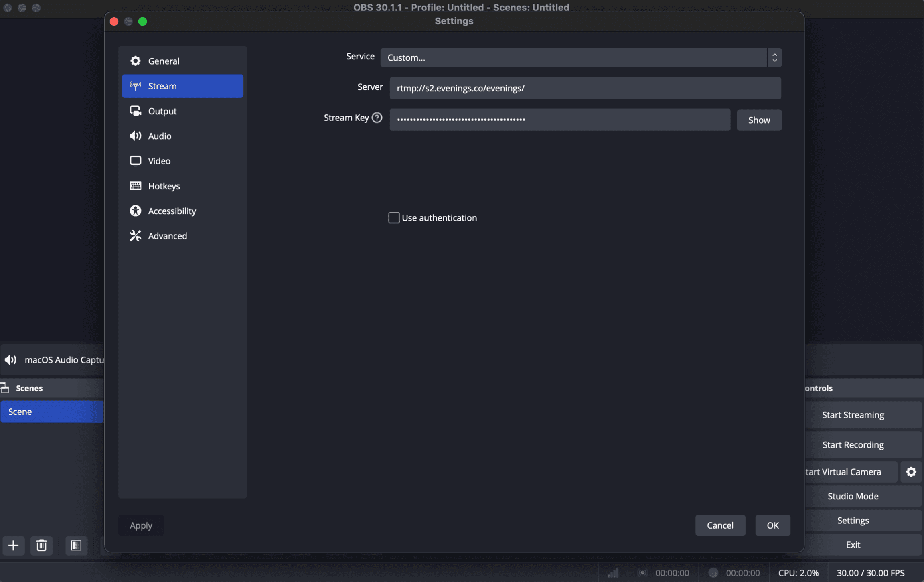Click the Advanced tools icon
Screen dimensions: 924x582
pos(135,236)
